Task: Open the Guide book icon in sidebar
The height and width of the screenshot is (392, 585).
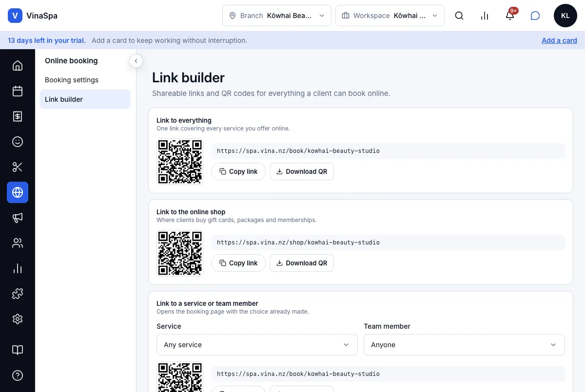Action: (18, 350)
